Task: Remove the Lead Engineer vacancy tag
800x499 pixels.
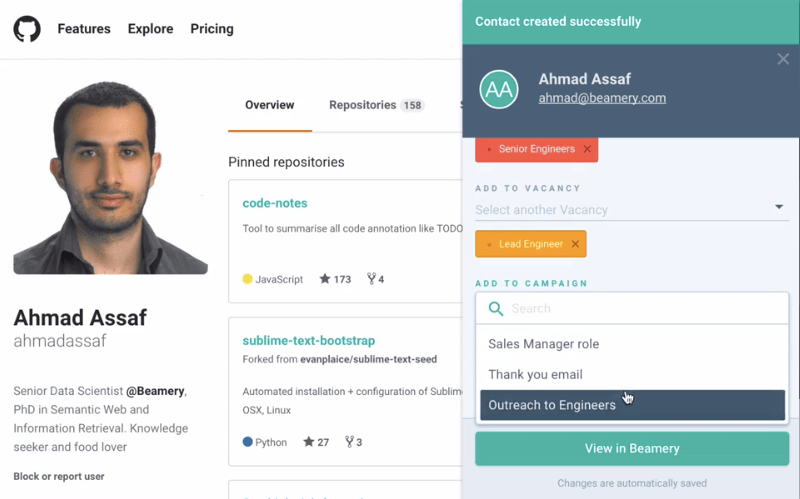Action: coord(575,244)
